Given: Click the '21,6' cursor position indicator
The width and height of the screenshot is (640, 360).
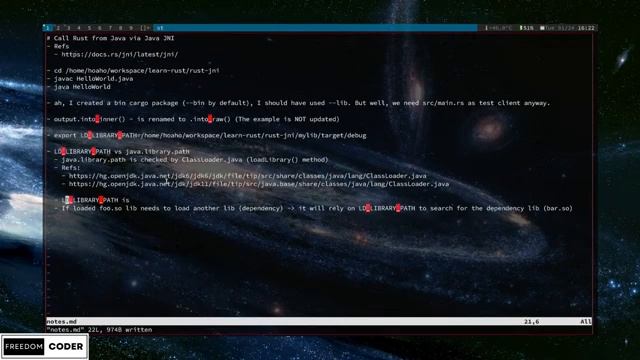Looking at the screenshot, I should pos(531,321).
